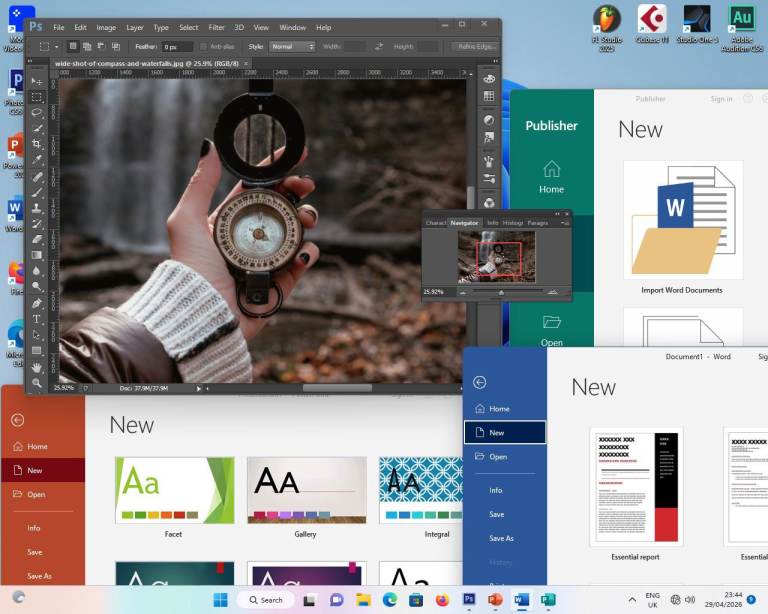
Task: Click the Refine Edge button
Action: click(474, 46)
